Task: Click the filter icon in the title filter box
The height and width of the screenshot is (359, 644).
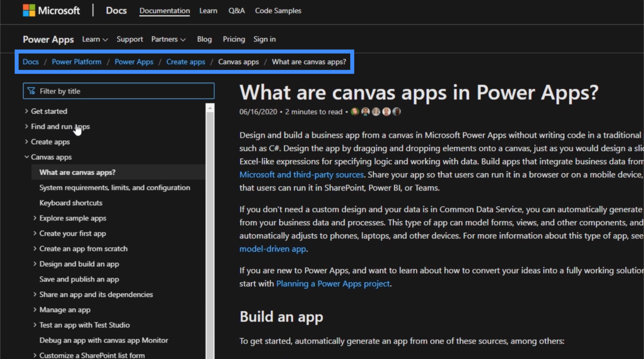Action: coord(31,91)
